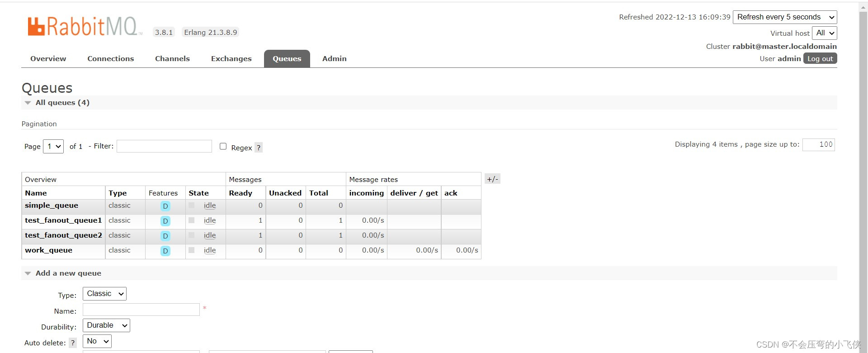This screenshot has width=868, height=353.
Task: Open the Regex help question mark
Action: [259, 148]
